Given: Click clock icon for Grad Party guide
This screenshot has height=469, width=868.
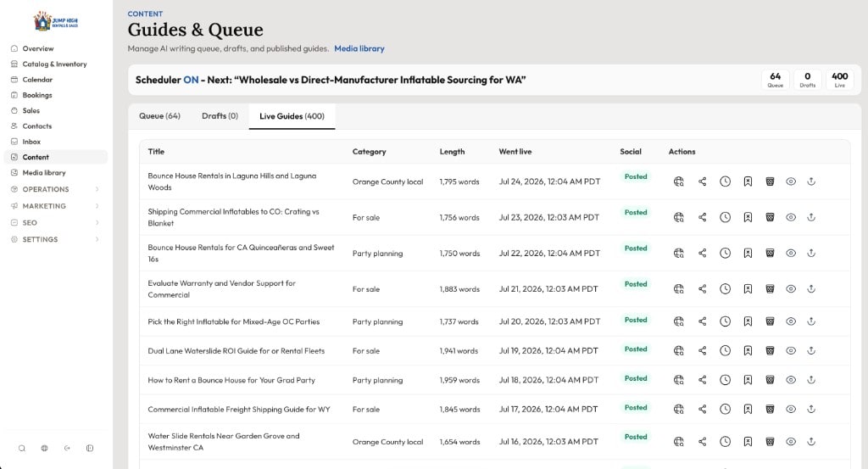Looking at the screenshot, I should [726, 380].
